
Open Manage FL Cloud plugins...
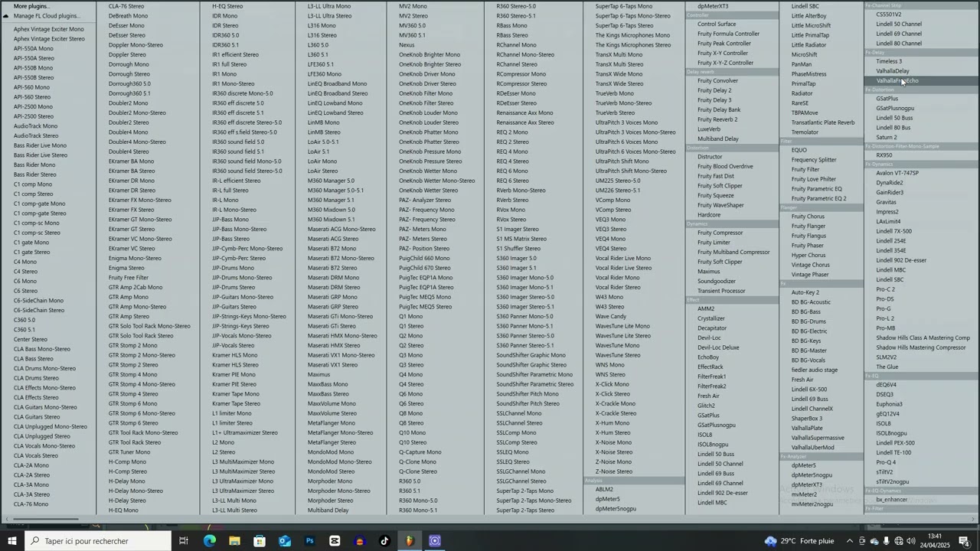coord(47,16)
